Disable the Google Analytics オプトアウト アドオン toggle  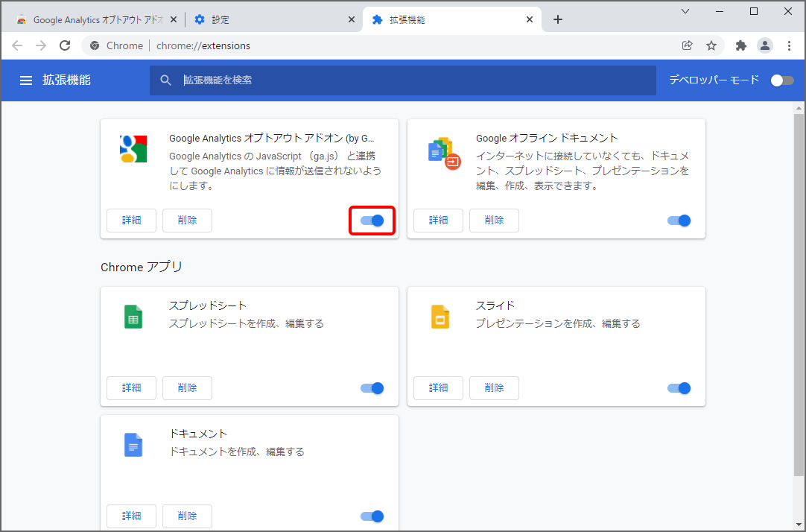(372, 221)
